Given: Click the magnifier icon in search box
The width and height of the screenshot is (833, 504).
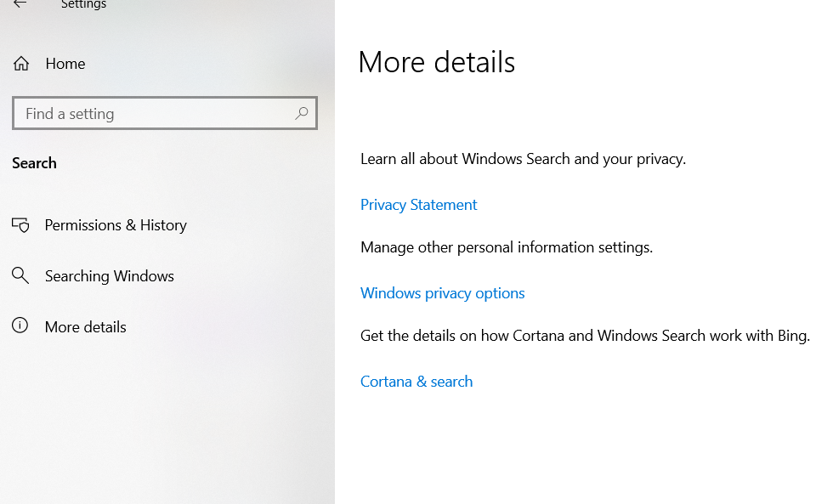Looking at the screenshot, I should 302,113.
